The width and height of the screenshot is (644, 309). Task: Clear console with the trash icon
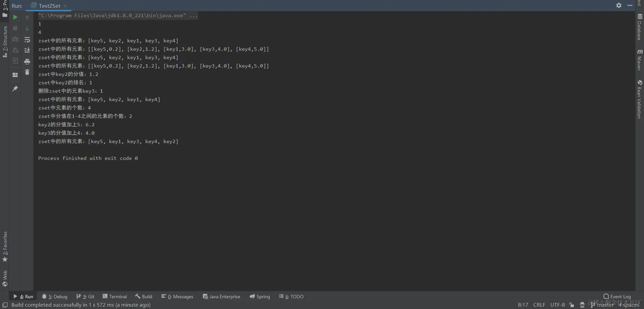[x=27, y=72]
